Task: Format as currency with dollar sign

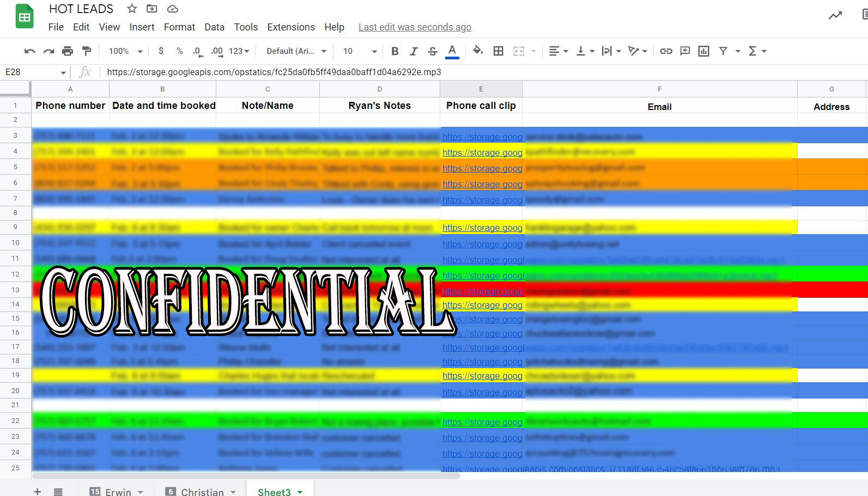Action: tap(161, 51)
